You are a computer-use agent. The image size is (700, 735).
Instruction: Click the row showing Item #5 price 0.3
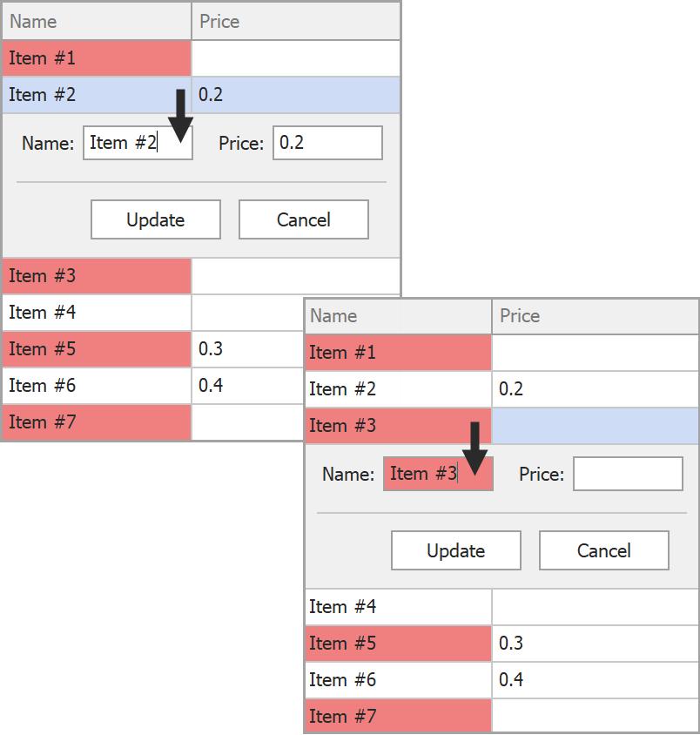tap(96, 348)
